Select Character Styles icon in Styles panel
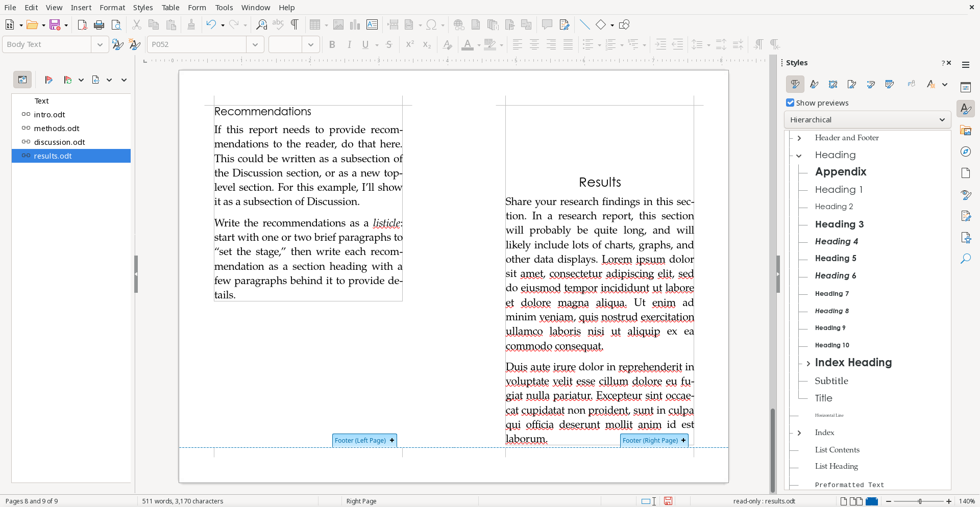This screenshot has width=980, height=507. click(x=814, y=84)
